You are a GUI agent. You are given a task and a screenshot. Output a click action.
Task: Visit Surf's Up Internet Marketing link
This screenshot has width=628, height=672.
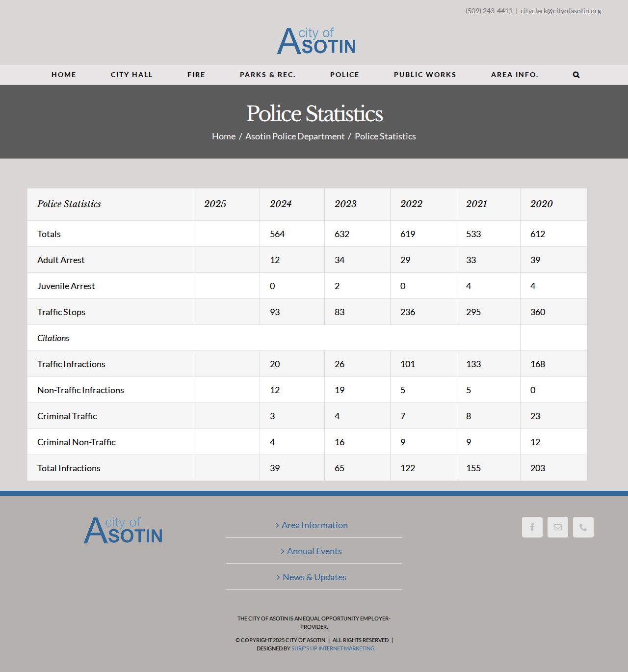333,648
